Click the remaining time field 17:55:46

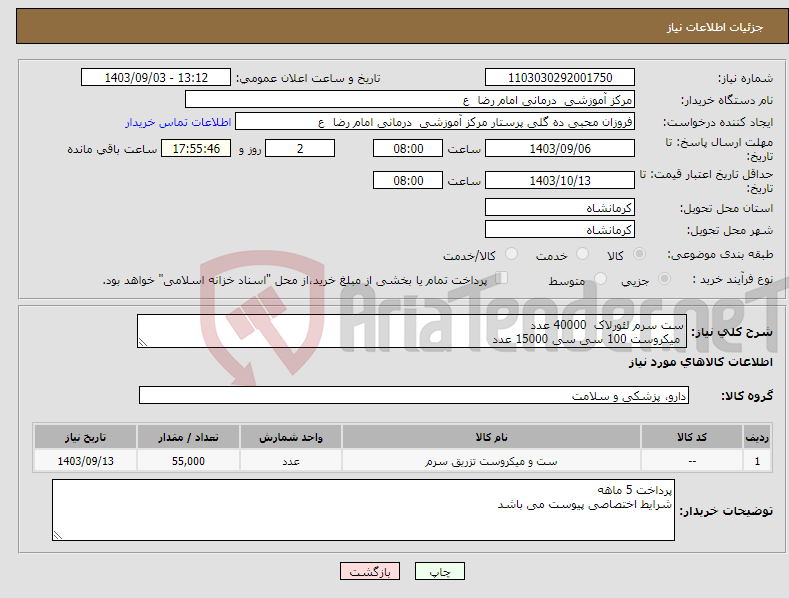(196, 148)
